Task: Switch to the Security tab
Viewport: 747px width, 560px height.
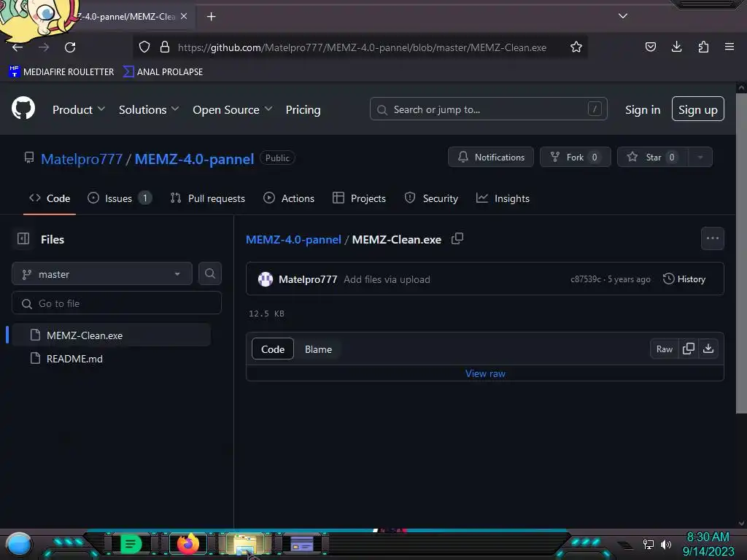Action: click(431, 198)
